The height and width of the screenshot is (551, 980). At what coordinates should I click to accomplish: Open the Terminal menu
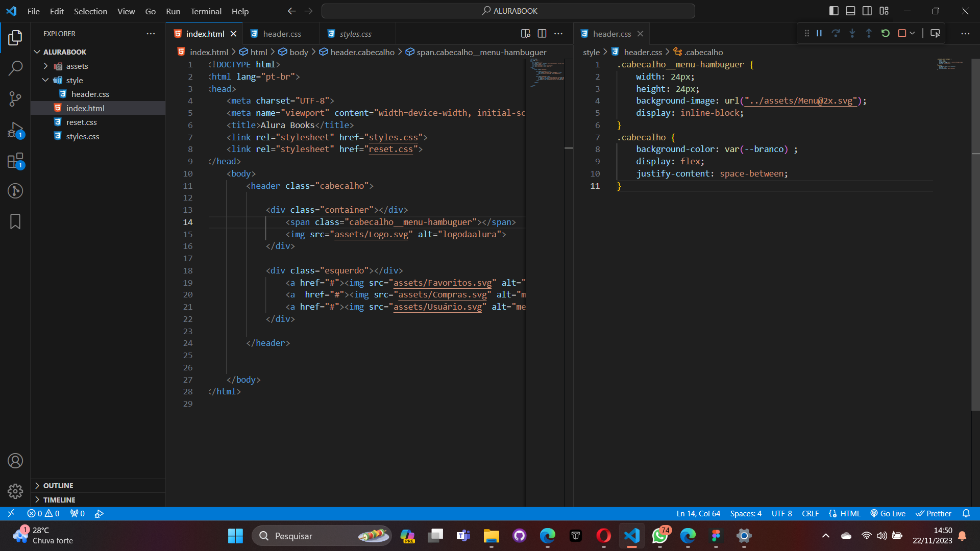206,11
